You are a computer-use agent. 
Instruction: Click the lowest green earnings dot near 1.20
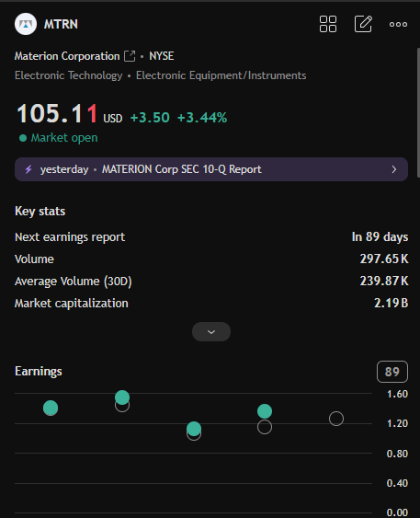tap(194, 429)
